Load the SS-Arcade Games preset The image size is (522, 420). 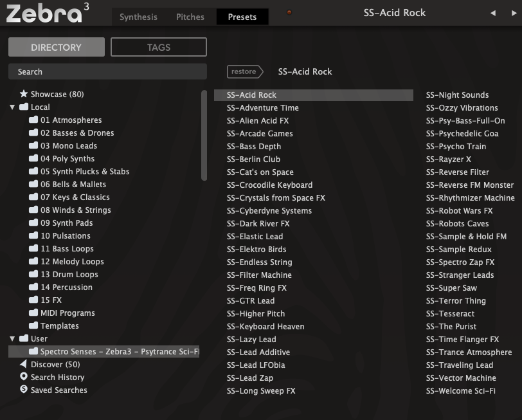coord(260,133)
